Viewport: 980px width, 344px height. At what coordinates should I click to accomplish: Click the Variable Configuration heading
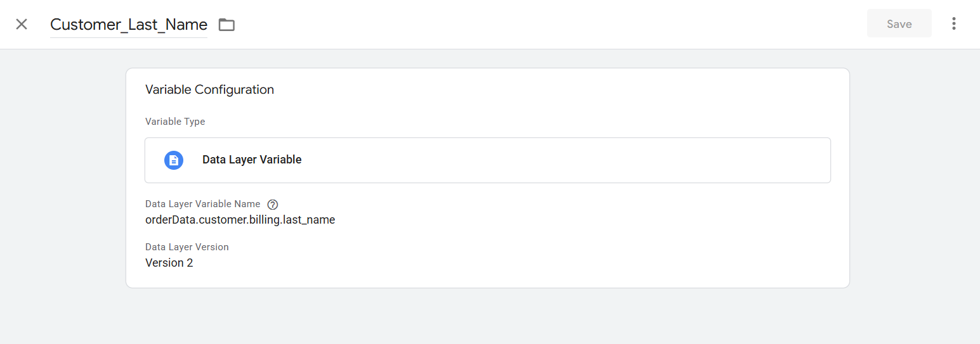click(209, 89)
